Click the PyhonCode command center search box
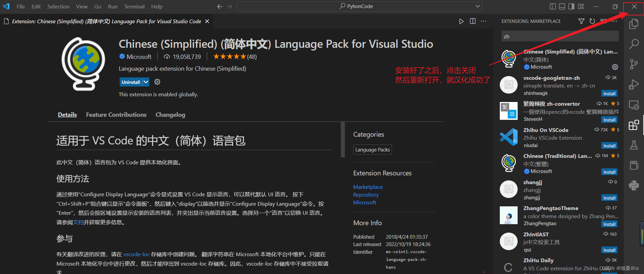The width and height of the screenshot is (644, 274). [x=359, y=6]
